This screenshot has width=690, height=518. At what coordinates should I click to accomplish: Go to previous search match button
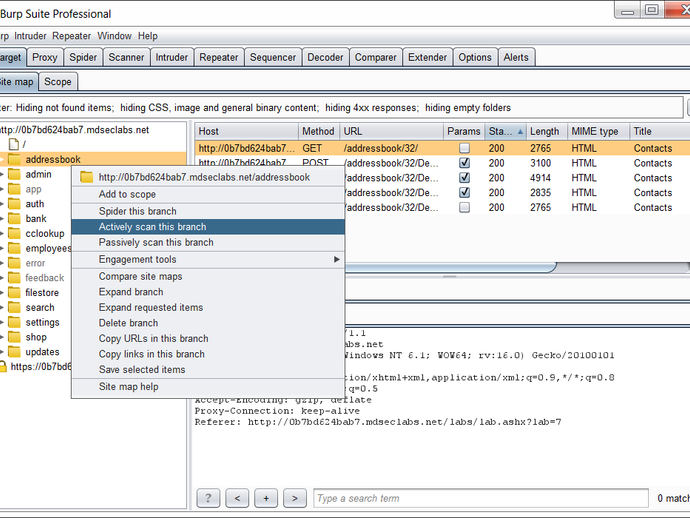click(237, 498)
